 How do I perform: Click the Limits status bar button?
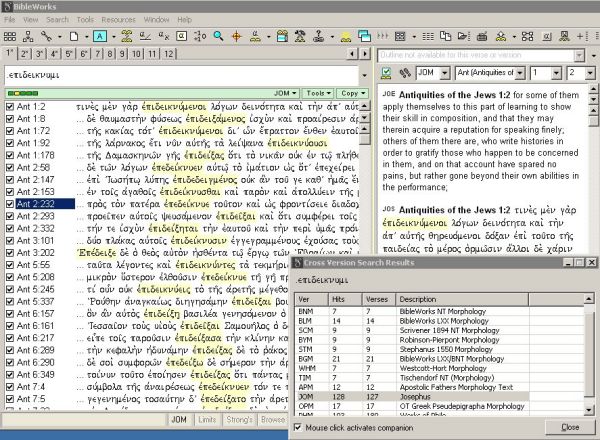[x=207, y=420]
